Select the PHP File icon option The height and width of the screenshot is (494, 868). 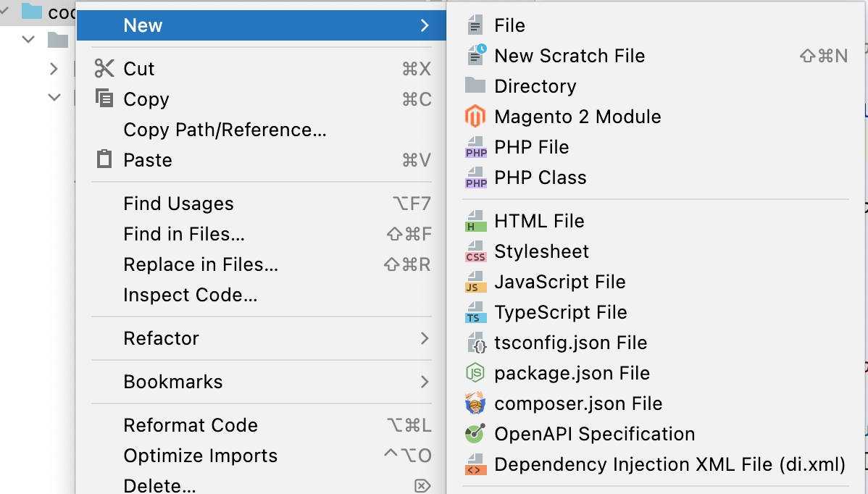coord(531,146)
